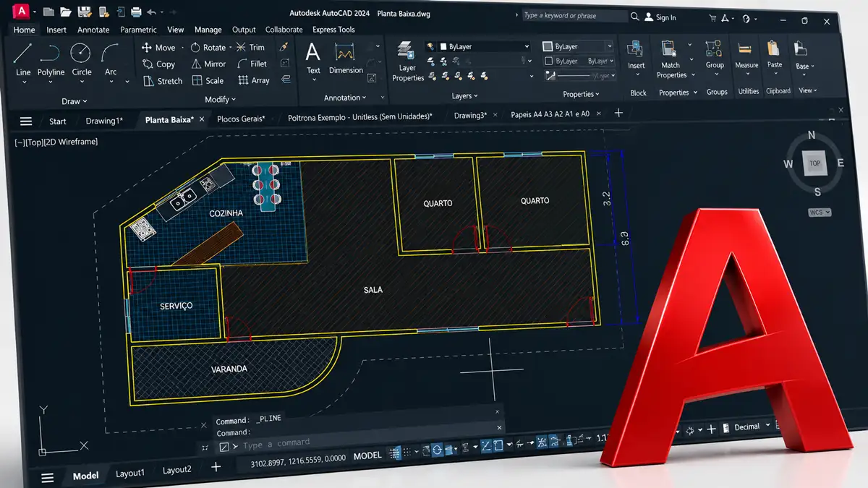Click the Undo arrow icon
The height and width of the screenshot is (488, 868).
(152, 12)
